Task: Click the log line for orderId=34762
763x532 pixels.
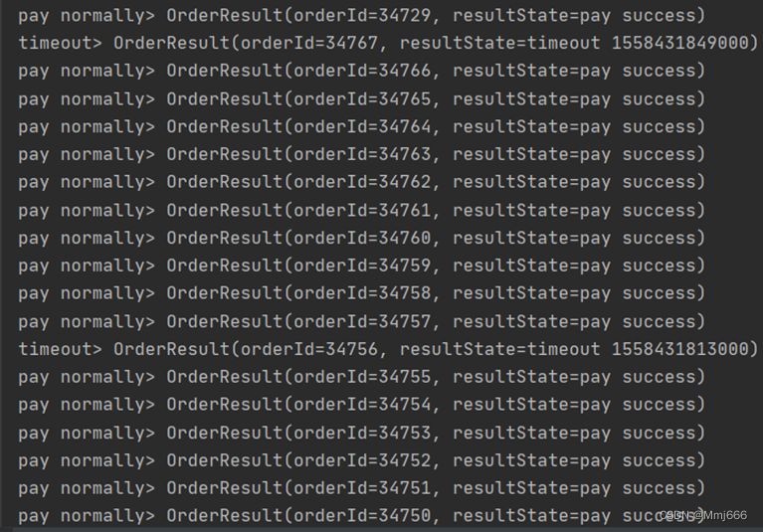Action: (x=361, y=182)
